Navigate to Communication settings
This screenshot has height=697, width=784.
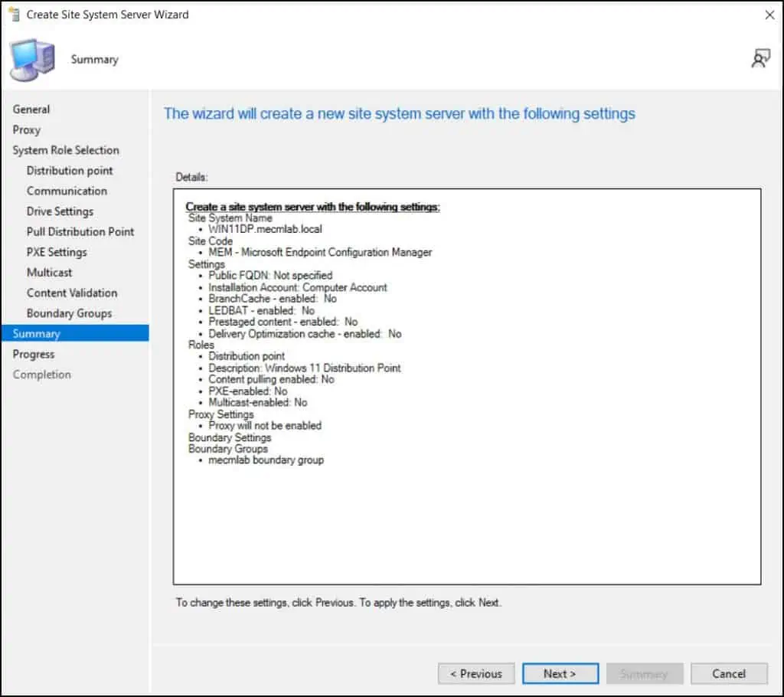pos(67,191)
